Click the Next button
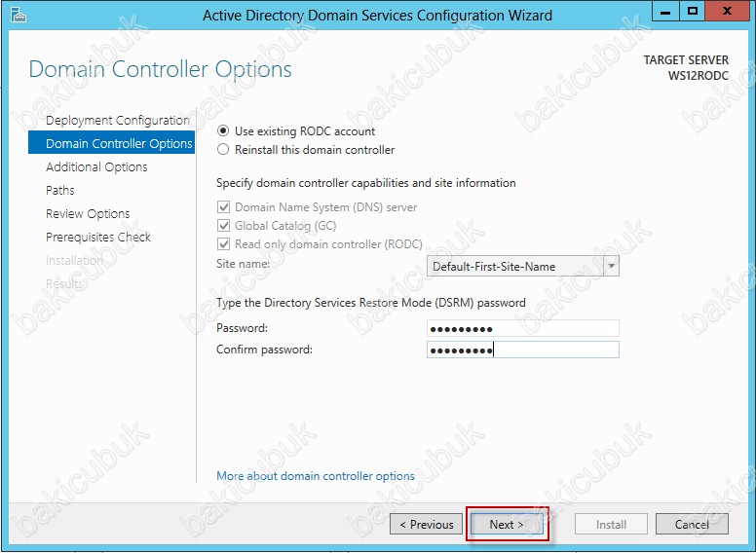Image resolution: width=756 pixels, height=553 pixels. [x=507, y=524]
